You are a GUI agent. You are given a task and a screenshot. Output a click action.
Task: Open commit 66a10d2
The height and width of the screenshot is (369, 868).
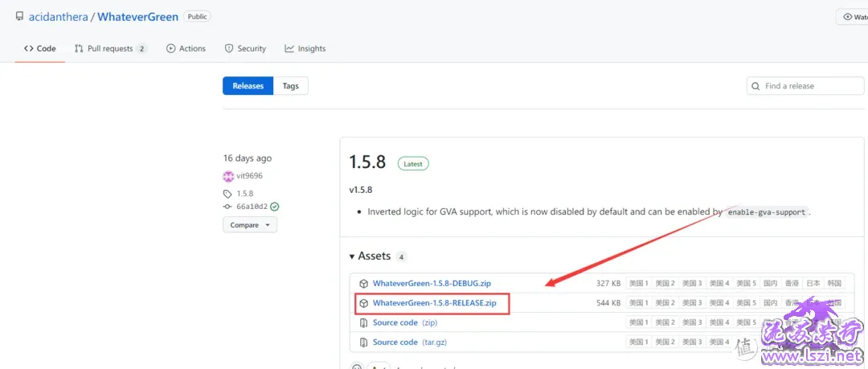pos(252,207)
